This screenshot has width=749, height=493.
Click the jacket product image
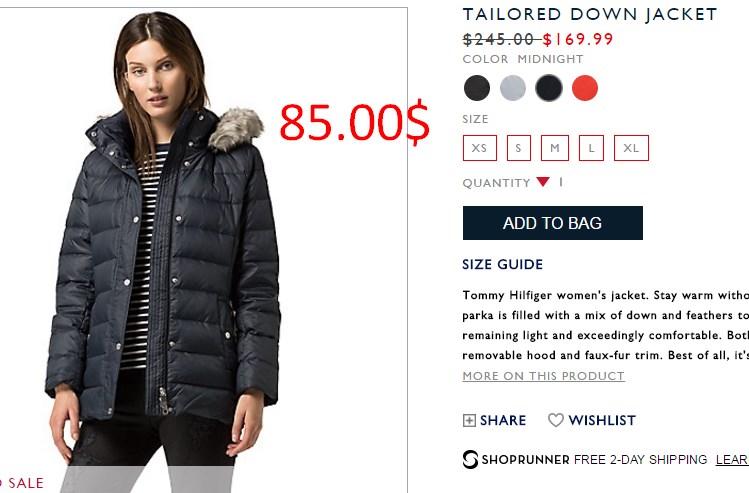point(203,248)
